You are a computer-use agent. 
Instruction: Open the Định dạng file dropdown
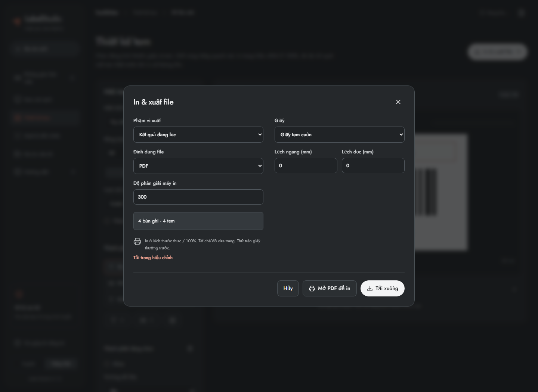[198, 166]
